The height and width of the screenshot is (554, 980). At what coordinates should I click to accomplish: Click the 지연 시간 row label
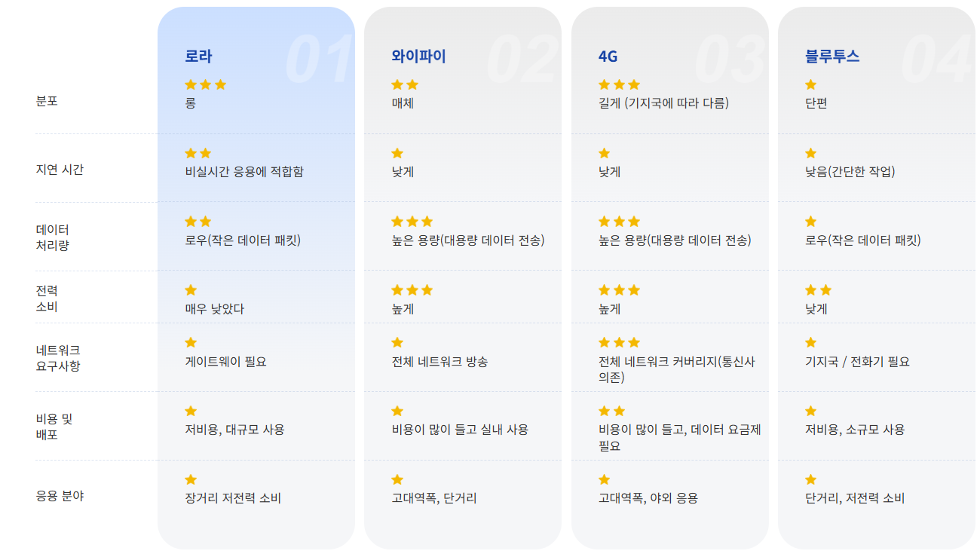pyautogui.click(x=60, y=170)
